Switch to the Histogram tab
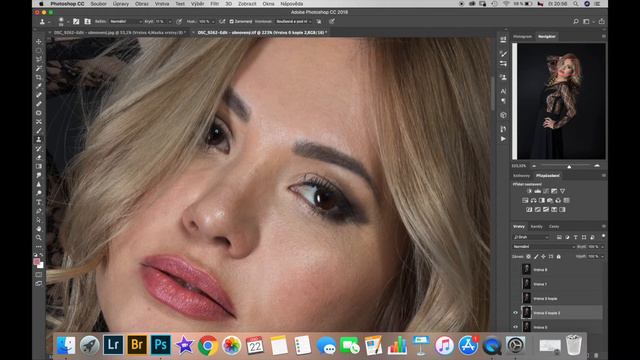This screenshot has width=640, height=360. [522, 37]
